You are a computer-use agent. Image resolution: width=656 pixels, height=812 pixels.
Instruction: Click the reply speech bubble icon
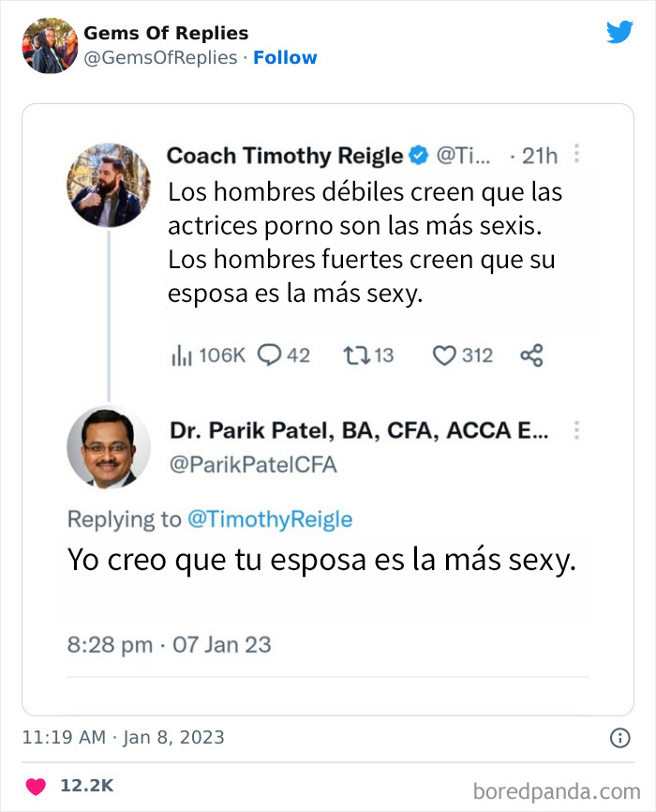pos(269,355)
